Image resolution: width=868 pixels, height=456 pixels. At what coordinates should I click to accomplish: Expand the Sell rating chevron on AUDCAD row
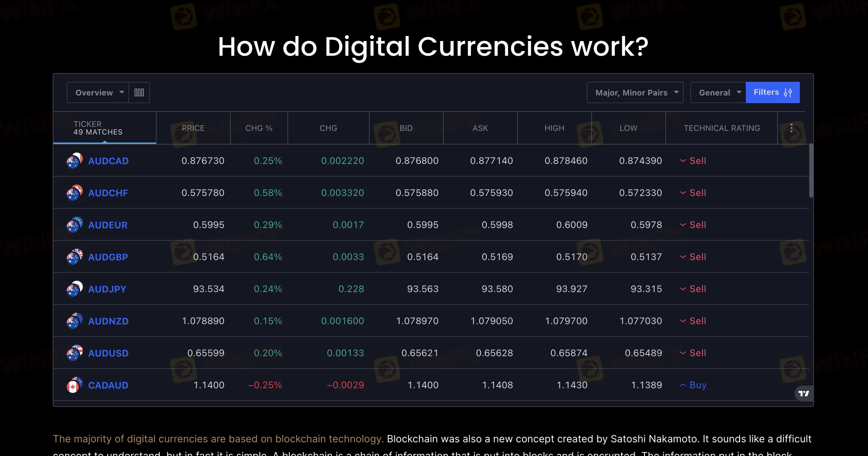point(683,161)
